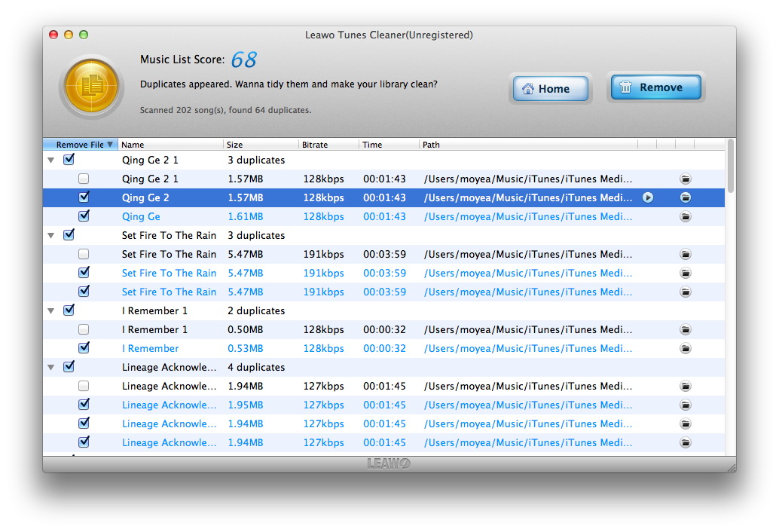The image size is (779, 532).
Task: Uncheck the Set Fire To The Rain group
Action: coord(69,235)
